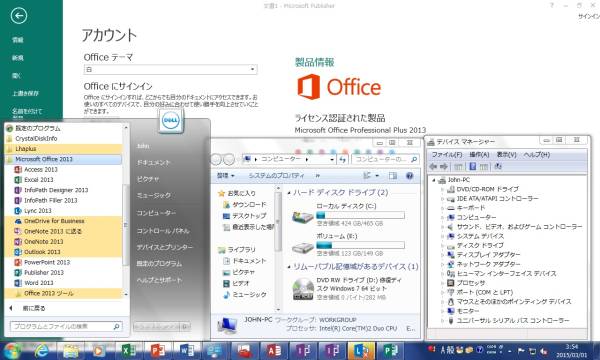Click the clock in the system tray
Image resolution: width=600 pixels, height=360 pixels.
(x=571, y=351)
